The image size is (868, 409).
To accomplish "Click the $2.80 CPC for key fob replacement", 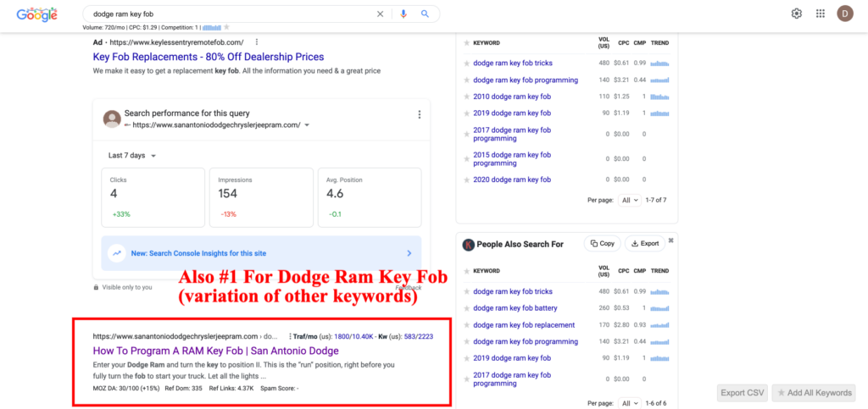I will pyautogui.click(x=621, y=325).
